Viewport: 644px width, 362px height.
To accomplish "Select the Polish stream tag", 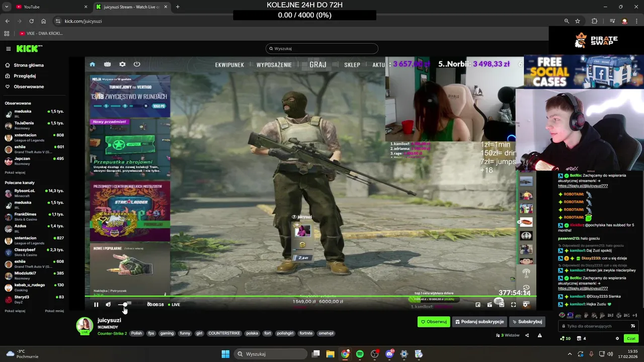I will coord(136,333).
